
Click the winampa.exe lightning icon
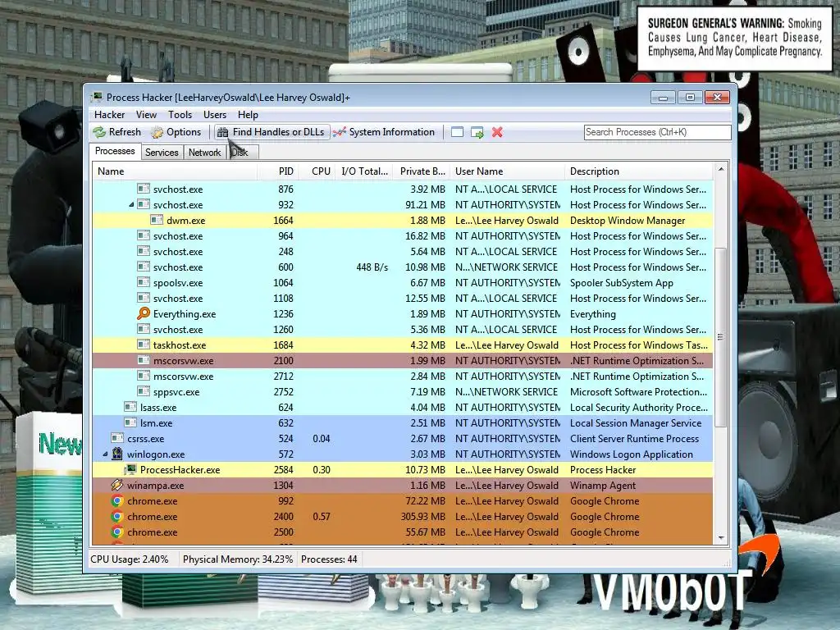116,486
